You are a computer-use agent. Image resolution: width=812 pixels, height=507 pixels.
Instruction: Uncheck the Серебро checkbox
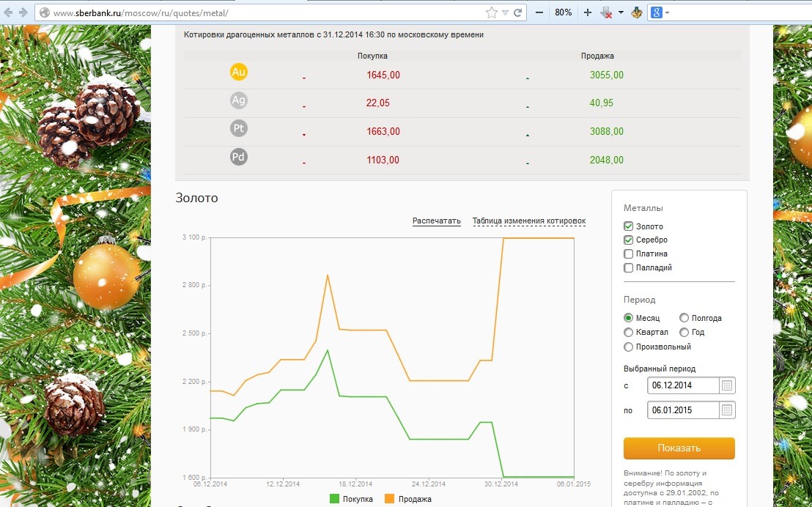(x=628, y=240)
